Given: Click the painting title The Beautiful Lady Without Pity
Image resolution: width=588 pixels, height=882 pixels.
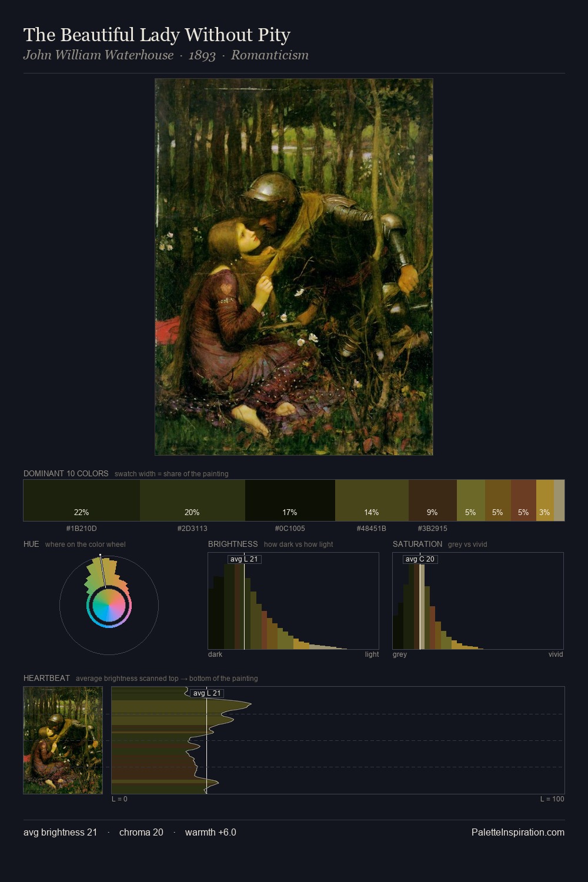Looking at the screenshot, I should 157,35.
